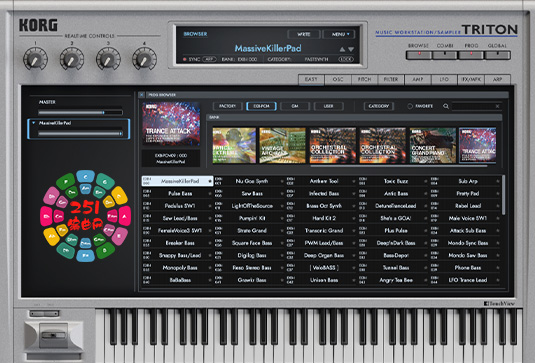Open the CATEGORY filter dropdown
This screenshot has width=535, height=363.
click(x=378, y=106)
